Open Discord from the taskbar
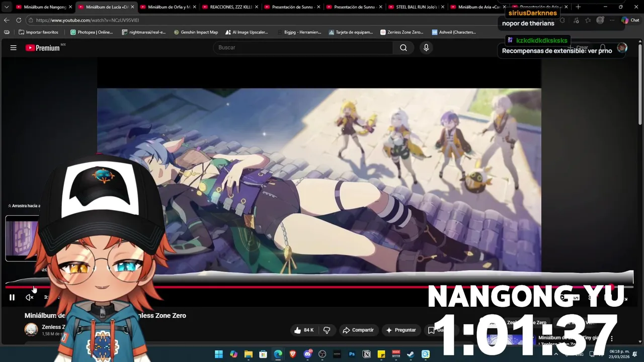644x362 pixels. tap(307, 354)
